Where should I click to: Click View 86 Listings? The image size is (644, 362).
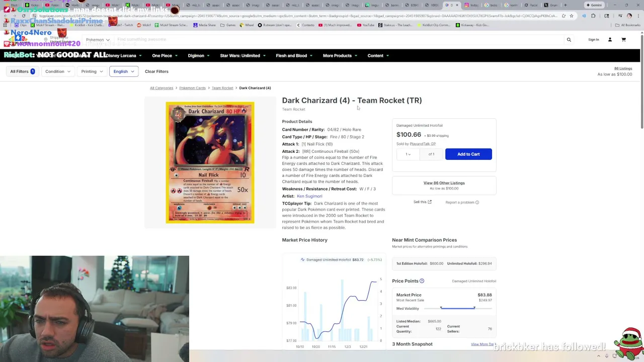tap(444, 183)
